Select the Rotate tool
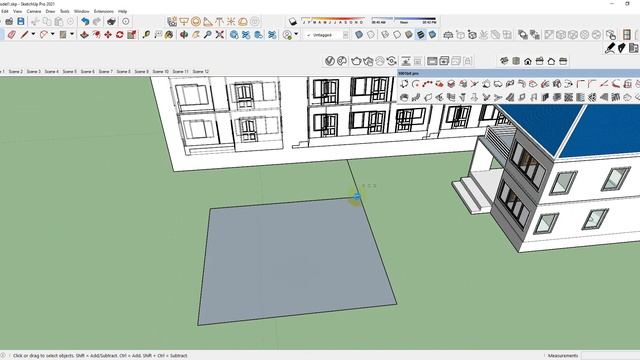Viewport: 640px width, 360px height. 120,35
